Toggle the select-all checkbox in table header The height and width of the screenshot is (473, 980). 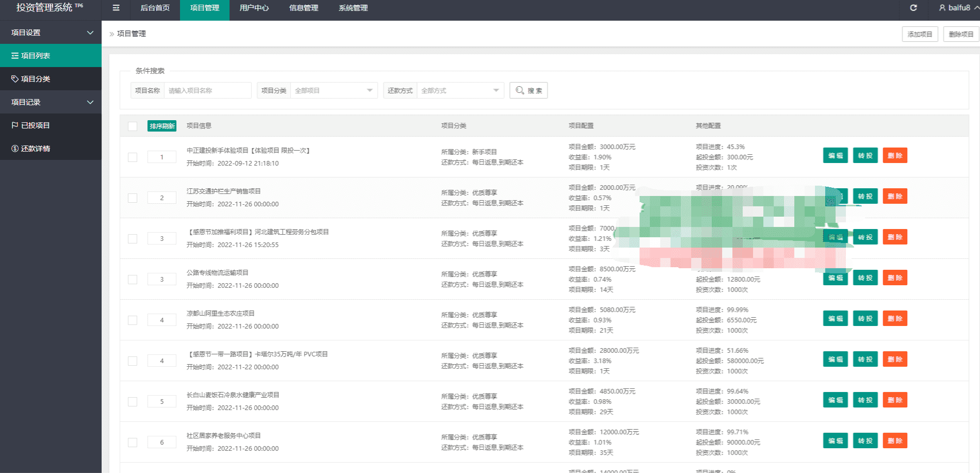coord(133,126)
